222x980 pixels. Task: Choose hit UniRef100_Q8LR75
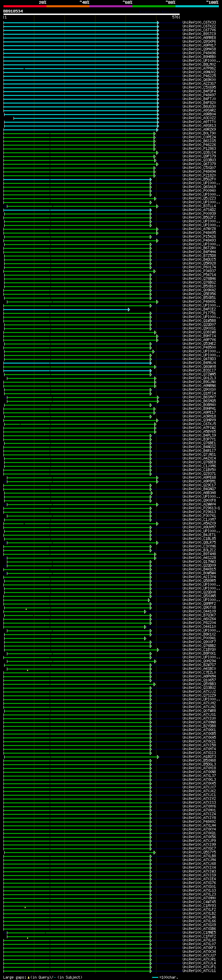(x=199, y=542)
